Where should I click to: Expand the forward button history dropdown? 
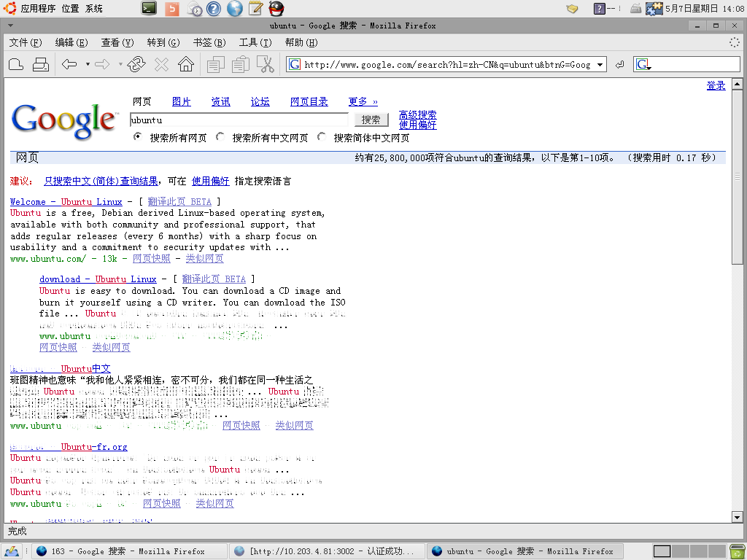[120, 64]
